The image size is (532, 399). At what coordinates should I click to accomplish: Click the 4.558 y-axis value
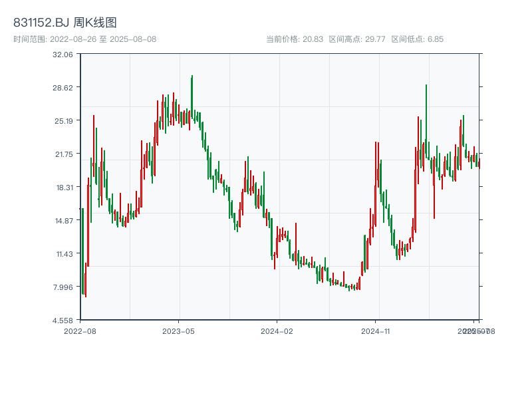(65, 320)
